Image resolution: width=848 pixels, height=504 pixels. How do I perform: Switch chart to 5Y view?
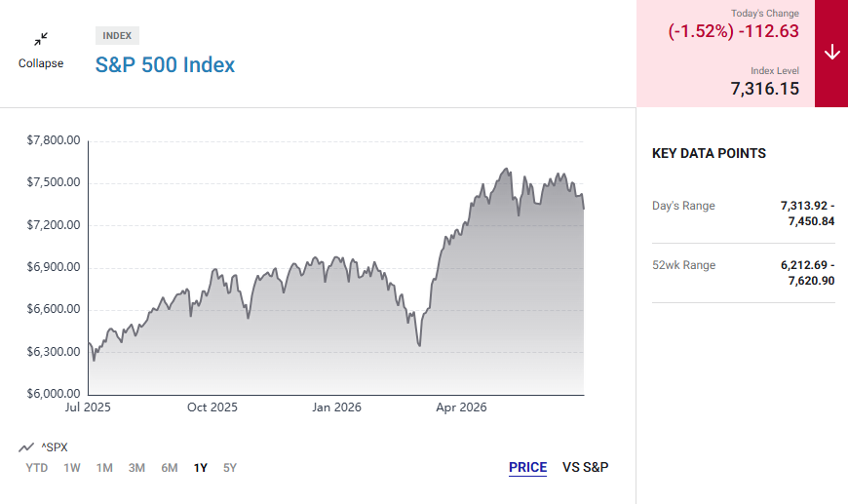(230, 468)
